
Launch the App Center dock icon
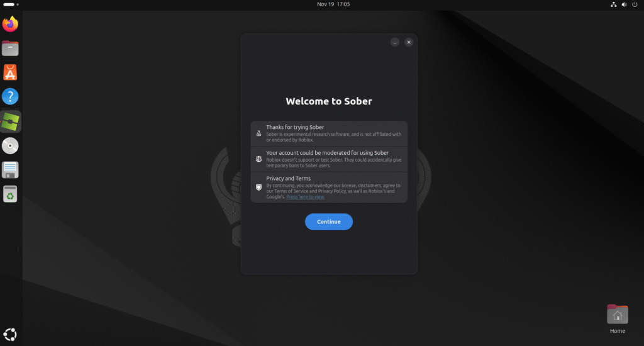(10, 72)
